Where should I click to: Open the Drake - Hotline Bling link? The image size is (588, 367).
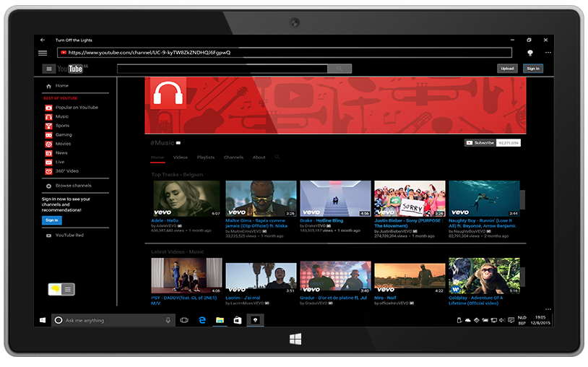pyautogui.click(x=321, y=221)
